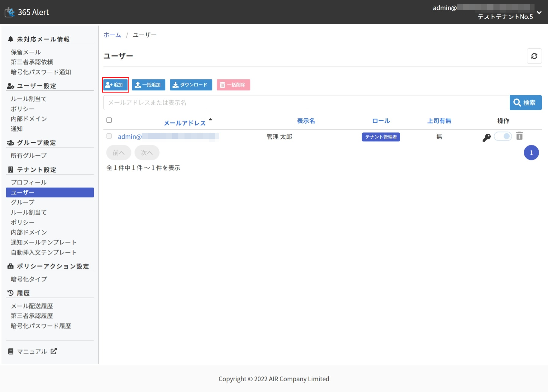Screen dimensions: 548x392
Task: Go to page 1 pagination button
Action: pos(531,153)
